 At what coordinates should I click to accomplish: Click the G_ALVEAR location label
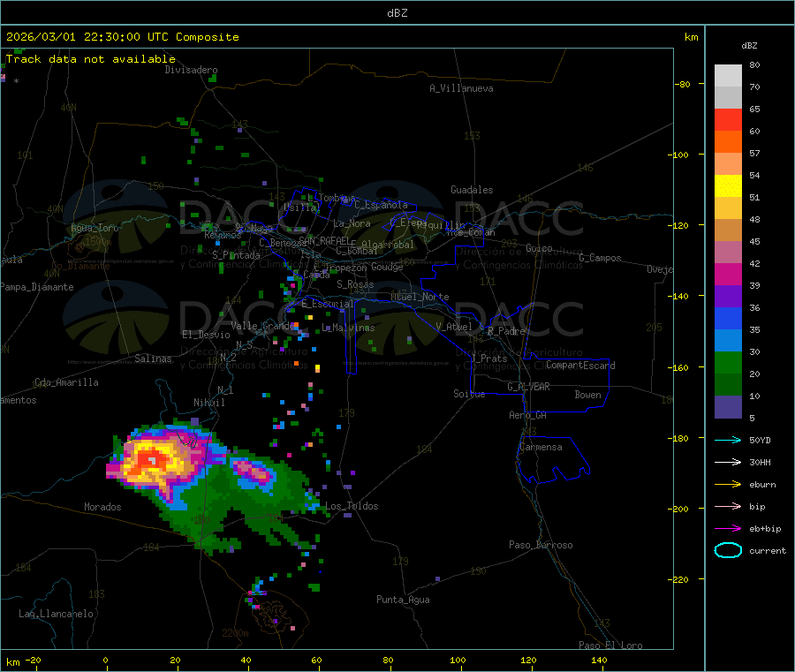tap(528, 387)
